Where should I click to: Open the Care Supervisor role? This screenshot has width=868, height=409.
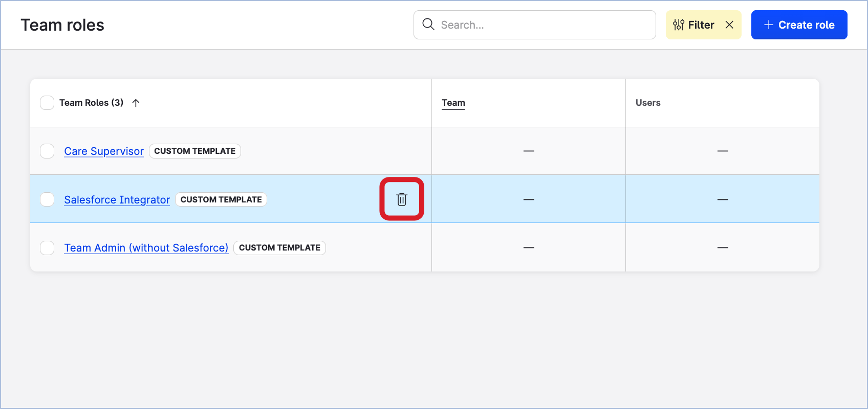click(x=104, y=151)
